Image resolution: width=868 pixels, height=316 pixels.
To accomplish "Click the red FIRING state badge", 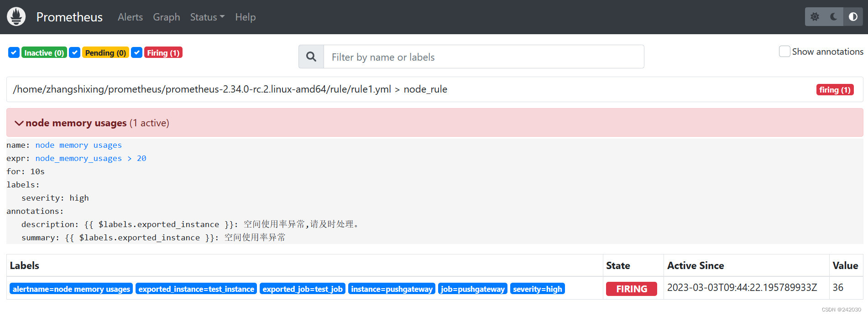I will (x=632, y=289).
